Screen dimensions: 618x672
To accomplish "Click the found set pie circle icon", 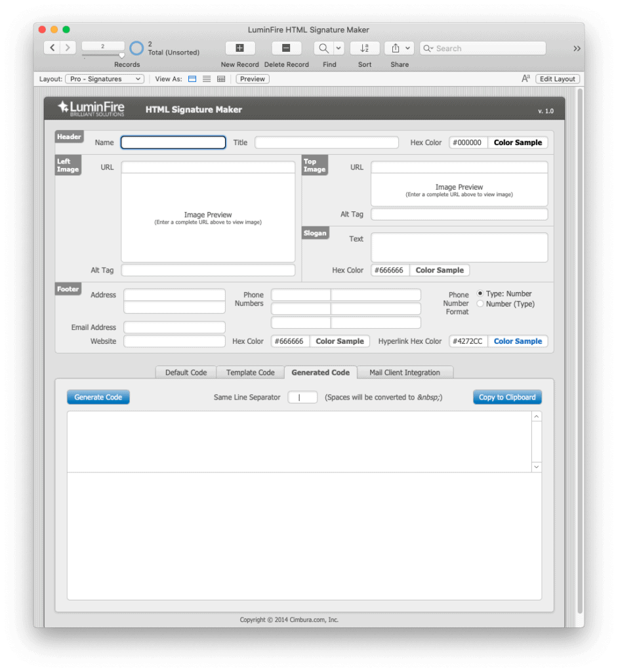I will tap(136, 48).
